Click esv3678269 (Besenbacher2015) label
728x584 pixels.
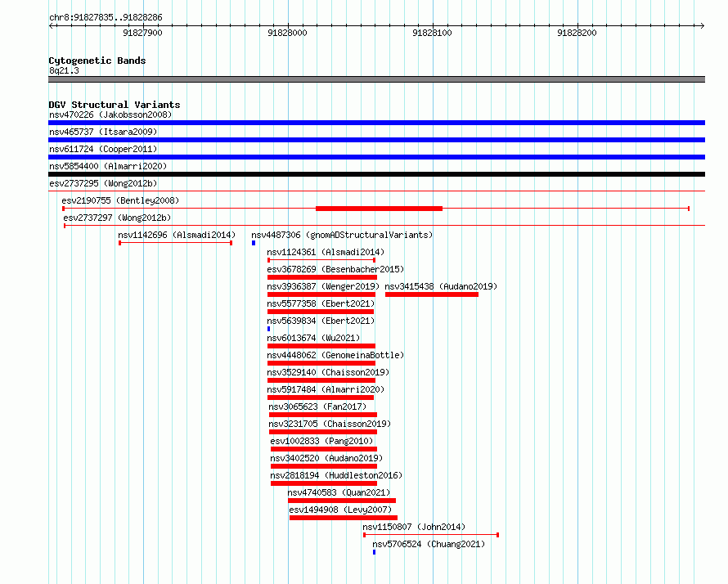pos(335,269)
